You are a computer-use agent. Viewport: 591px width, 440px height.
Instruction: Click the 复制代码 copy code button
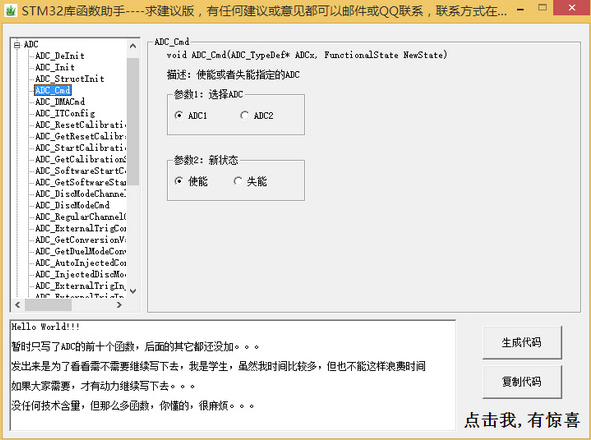click(522, 382)
